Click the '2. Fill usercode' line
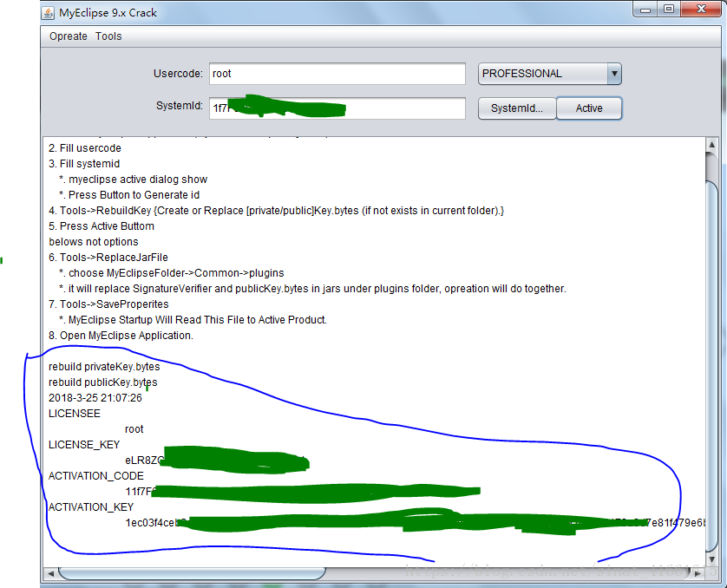 (x=85, y=148)
